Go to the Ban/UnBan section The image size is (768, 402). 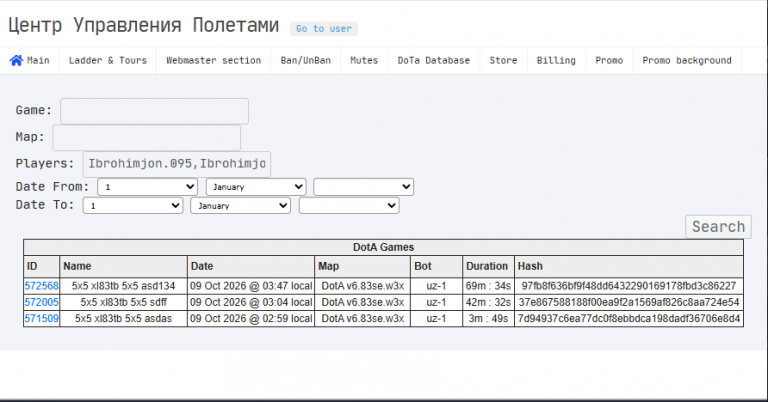[x=306, y=60]
